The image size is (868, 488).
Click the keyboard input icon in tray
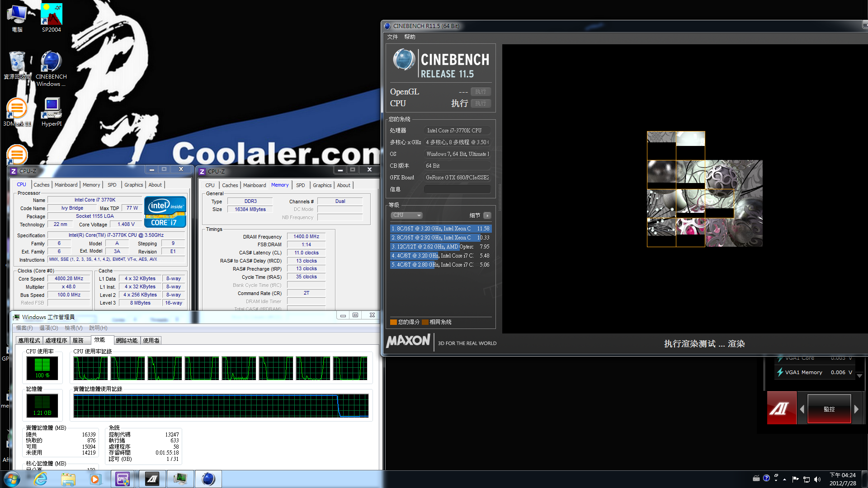[756, 478]
